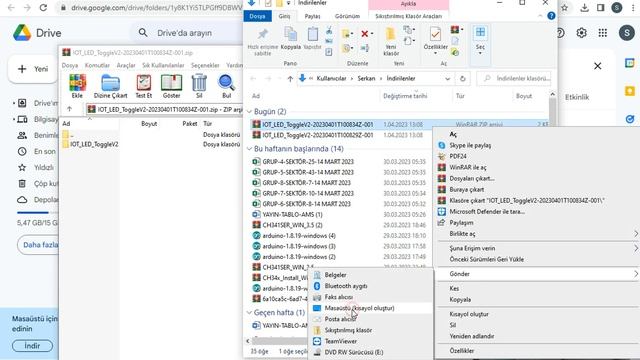The width and height of the screenshot is (640, 360).
Task: Collapse the Bu haftanın başlarında (14) group
Action: pyautogui.click(x=250, y=149)
